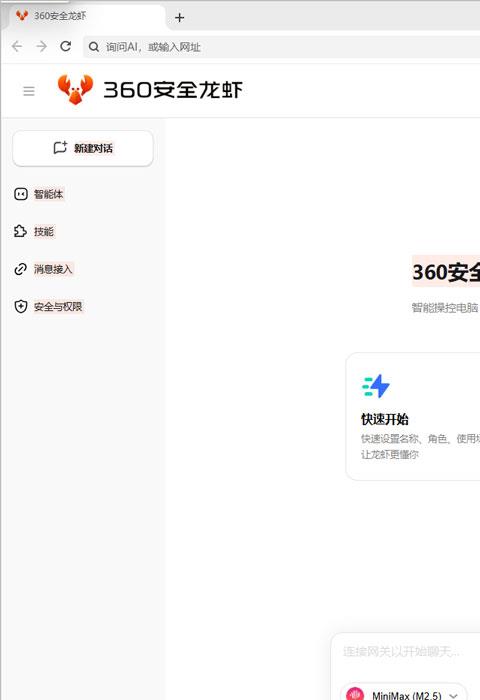
Task: Click the 智能体 robot icon
Action: (x=21, y=194)
